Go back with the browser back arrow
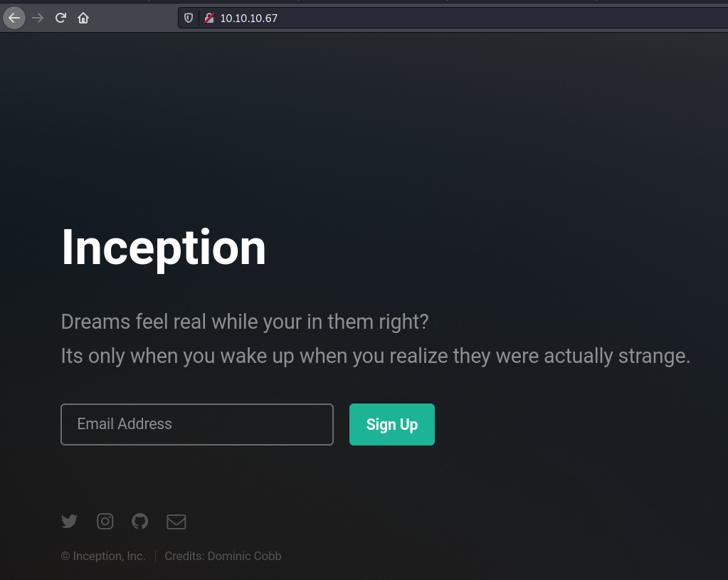This screenshot has width=728, height=580. pos(14,18)
